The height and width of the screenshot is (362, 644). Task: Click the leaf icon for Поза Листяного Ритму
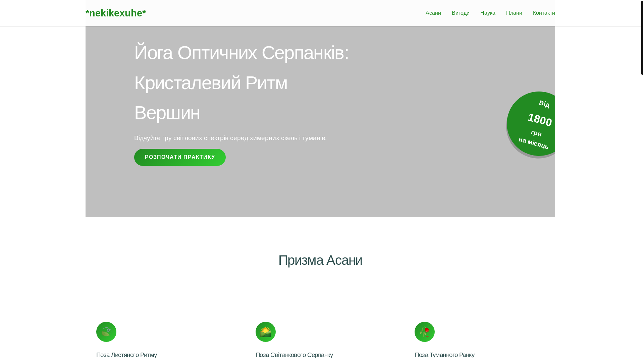pos(106,332)
